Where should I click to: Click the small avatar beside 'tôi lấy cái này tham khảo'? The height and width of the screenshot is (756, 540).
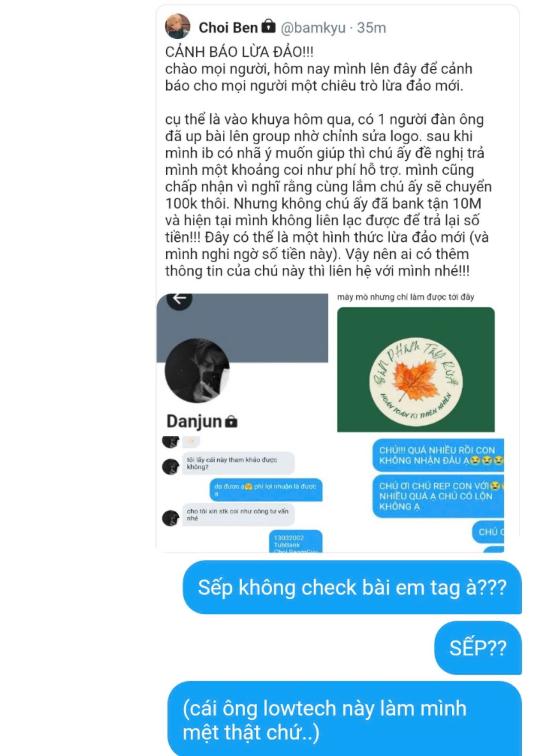click(x=171, y=467)
